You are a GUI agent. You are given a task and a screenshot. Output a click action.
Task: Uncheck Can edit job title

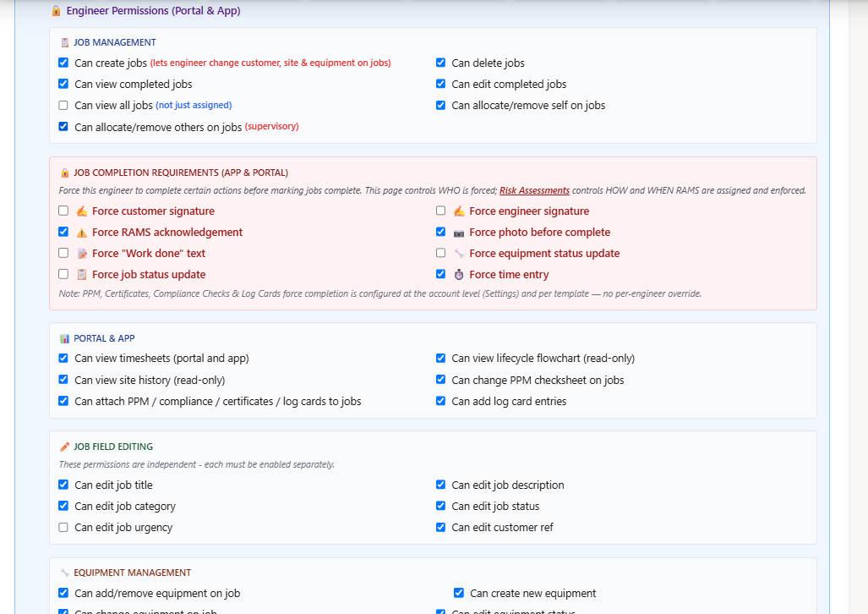click(63, 485)
